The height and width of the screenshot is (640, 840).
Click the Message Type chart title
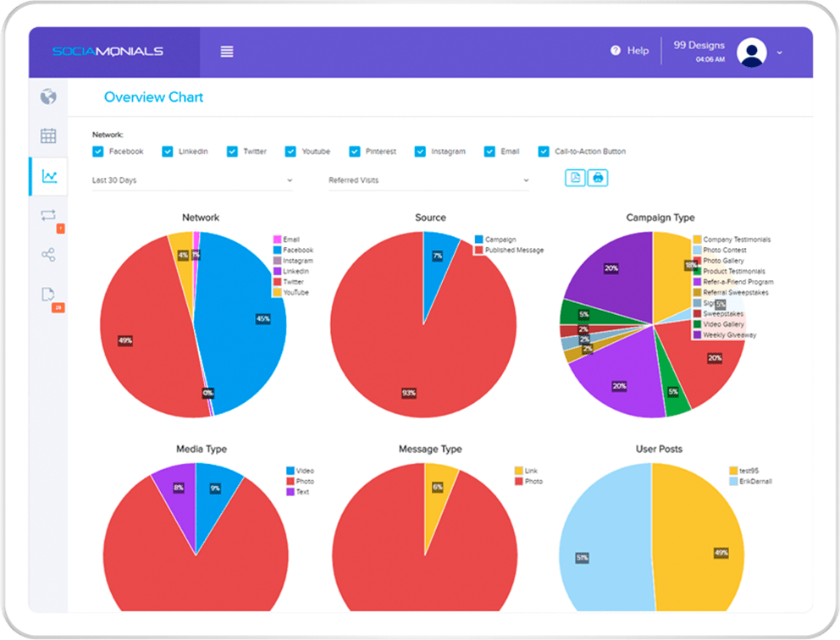(x=430, y=449)
